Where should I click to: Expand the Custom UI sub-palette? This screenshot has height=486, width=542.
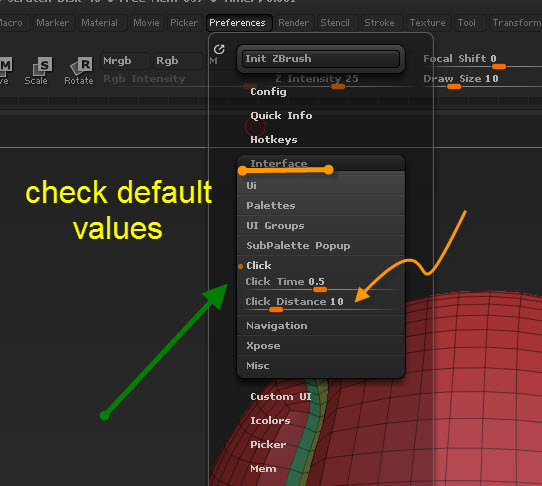tap(281, 396)
